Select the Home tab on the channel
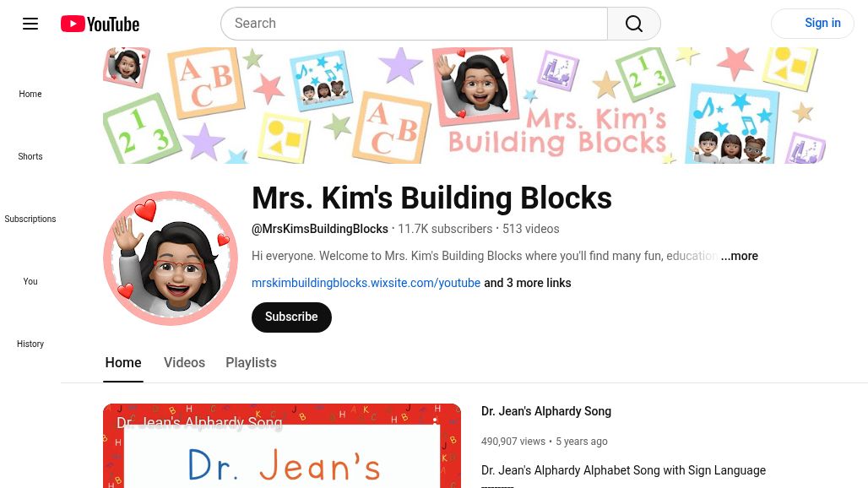This screenshot has height=488, width=868. pyautogui.click(x=123, y=362)
